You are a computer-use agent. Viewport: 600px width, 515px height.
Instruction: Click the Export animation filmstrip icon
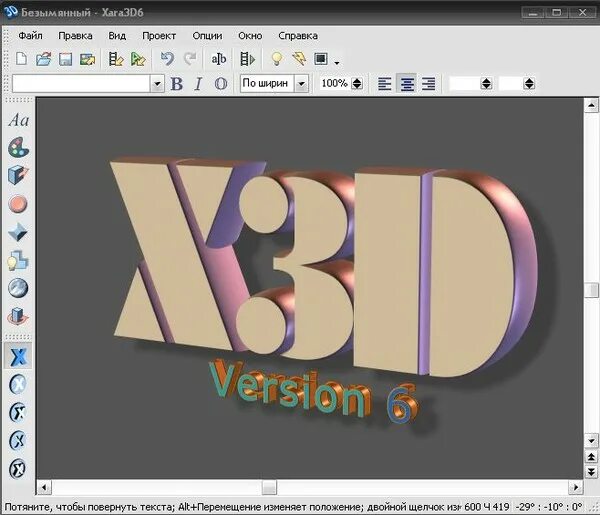pyautogui.click(x=116, y=59)
